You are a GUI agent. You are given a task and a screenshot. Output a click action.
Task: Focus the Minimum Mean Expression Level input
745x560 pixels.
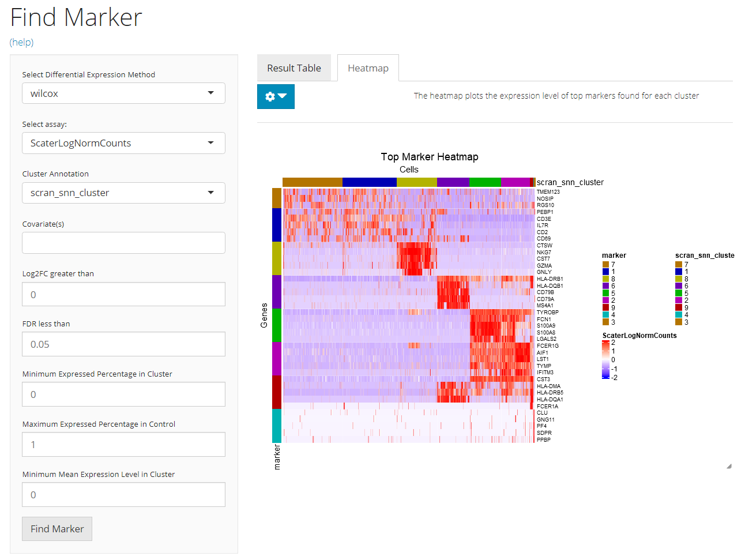tap(123, 495)
